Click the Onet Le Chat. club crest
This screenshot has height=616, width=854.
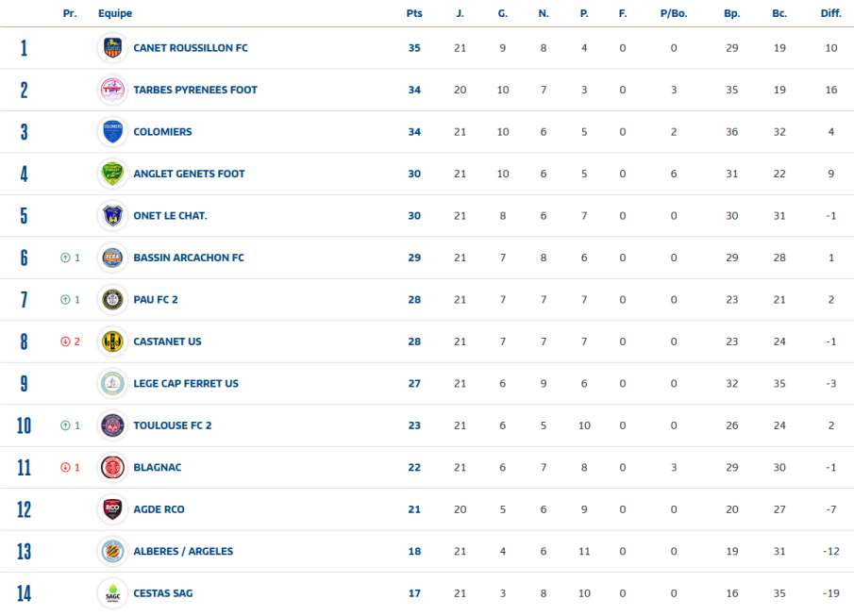coord(112,216)
